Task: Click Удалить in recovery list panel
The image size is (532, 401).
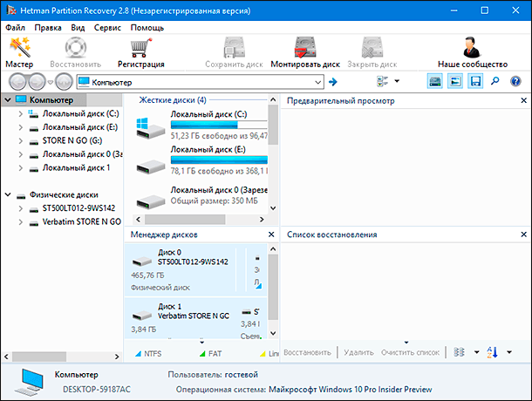Action: point(358,352)
